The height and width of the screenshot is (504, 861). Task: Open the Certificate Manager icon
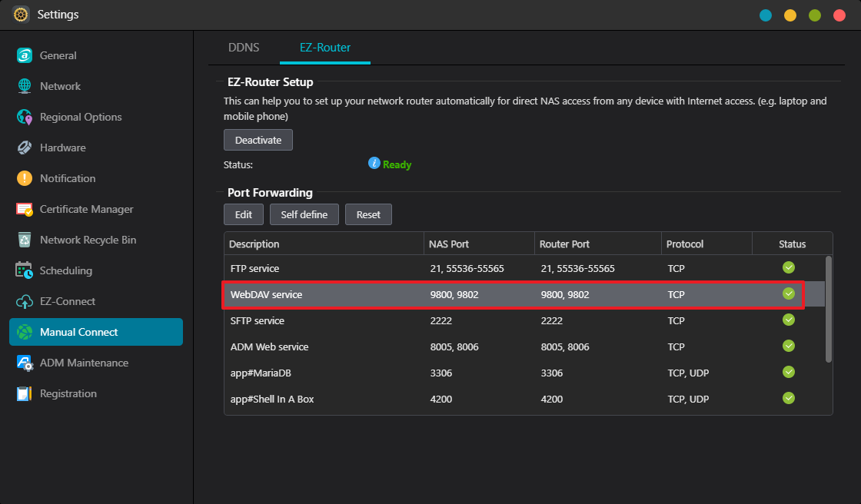(25, 209)
